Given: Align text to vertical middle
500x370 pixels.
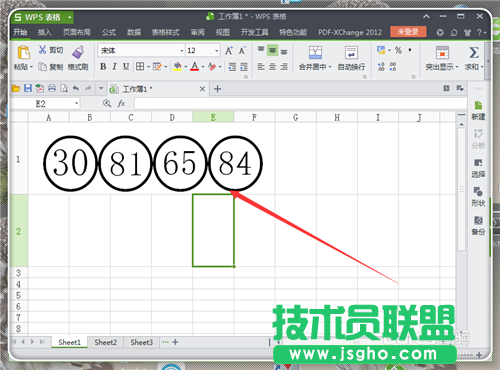Looking at the screenshot, I should point(272,51).
